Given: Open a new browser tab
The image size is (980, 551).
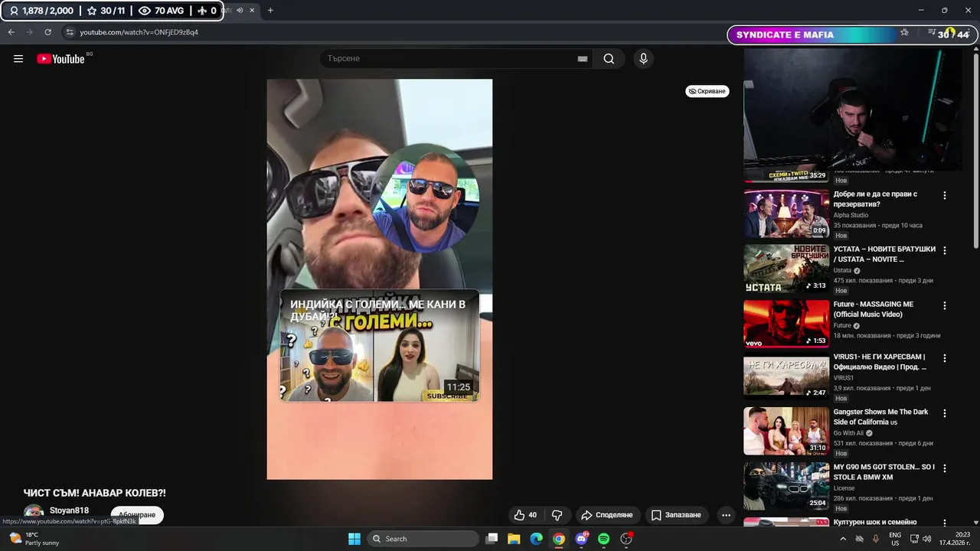Looking at the screenshot, I should (x=270, y=10).
